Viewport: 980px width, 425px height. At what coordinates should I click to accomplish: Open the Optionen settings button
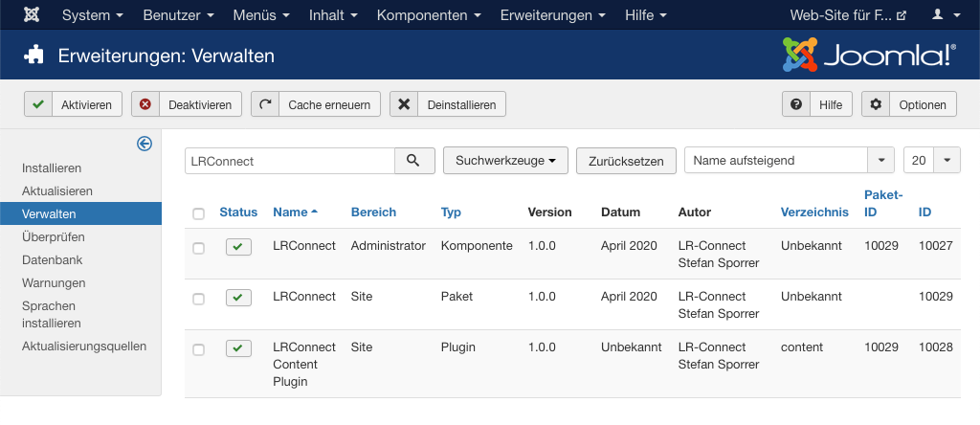(x=909, y=104)
